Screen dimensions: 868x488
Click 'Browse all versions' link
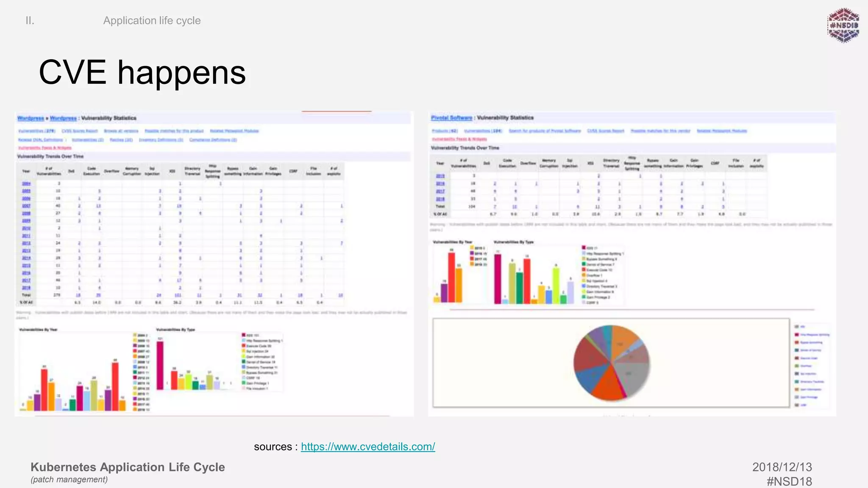click(121, 131)
